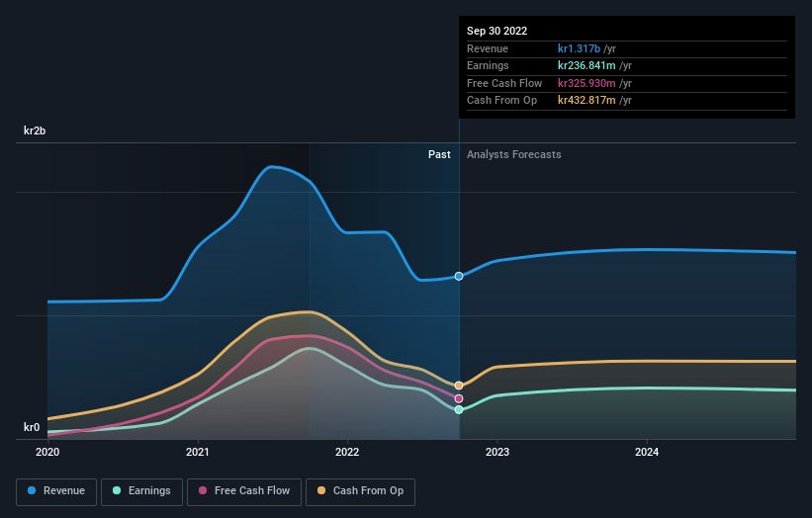Click the Sep 30 2022 tooltip date

click(x=497, y=31)
